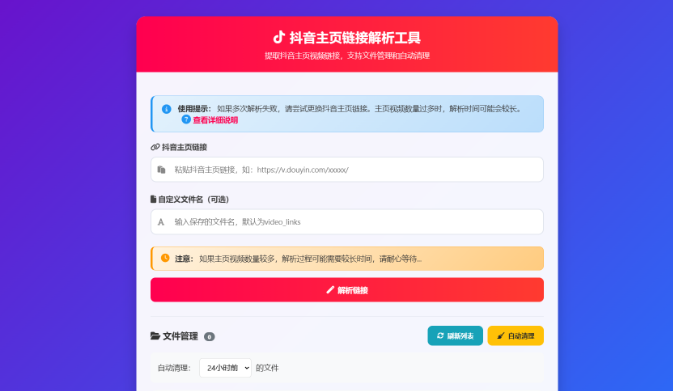This screenshot has width=673, height=391.
Task: Focus the custom filename input field
Action: pos(347,222)
